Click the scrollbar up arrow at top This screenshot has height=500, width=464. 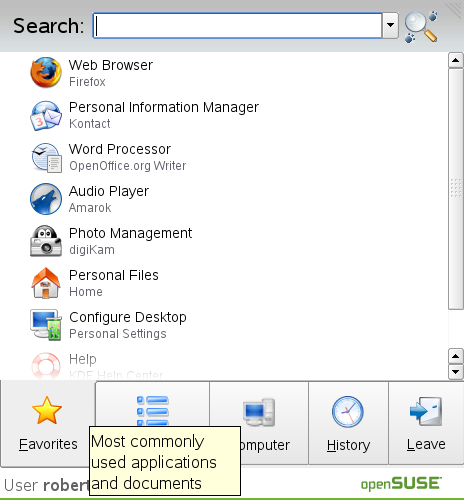pyautogui.click(x=456, y=60)
